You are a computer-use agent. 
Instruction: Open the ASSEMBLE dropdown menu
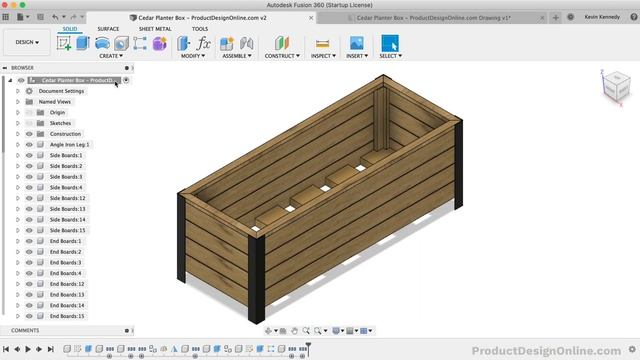(237, 56)
